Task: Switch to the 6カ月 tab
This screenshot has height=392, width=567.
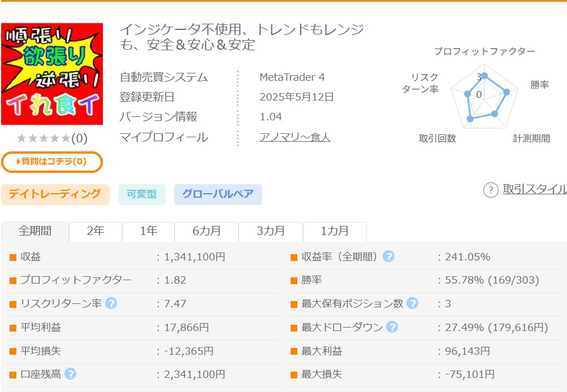Action: (206, 231)
